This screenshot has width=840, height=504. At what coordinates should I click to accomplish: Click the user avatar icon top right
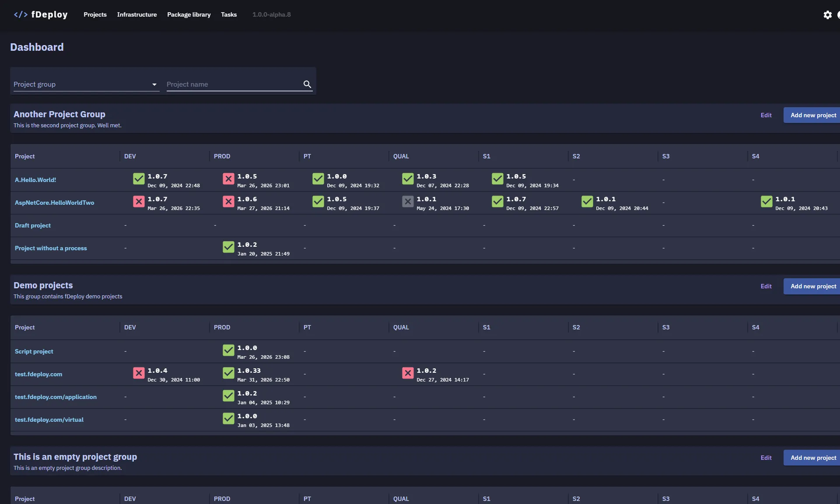coord(838,14)
